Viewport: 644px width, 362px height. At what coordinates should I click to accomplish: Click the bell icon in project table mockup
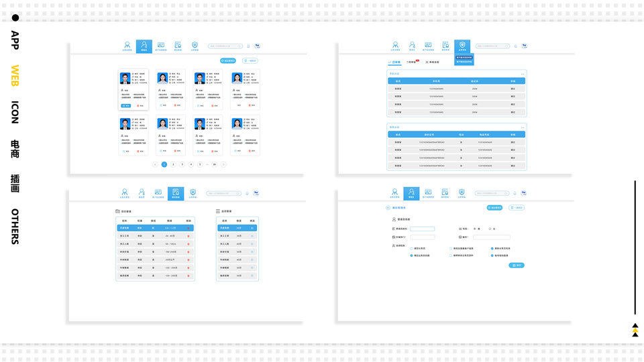[x=248, y=193]
